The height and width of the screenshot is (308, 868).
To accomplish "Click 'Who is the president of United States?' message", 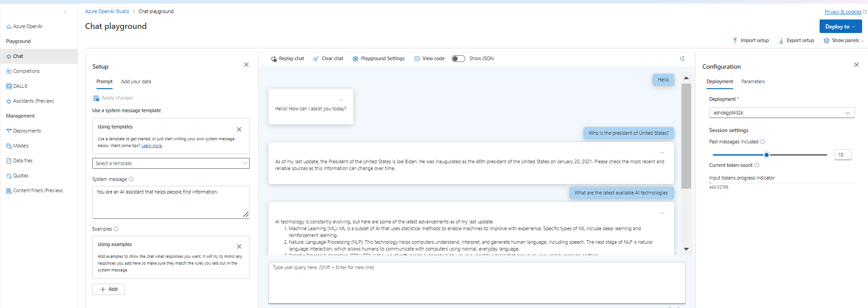I will (629, 133).
